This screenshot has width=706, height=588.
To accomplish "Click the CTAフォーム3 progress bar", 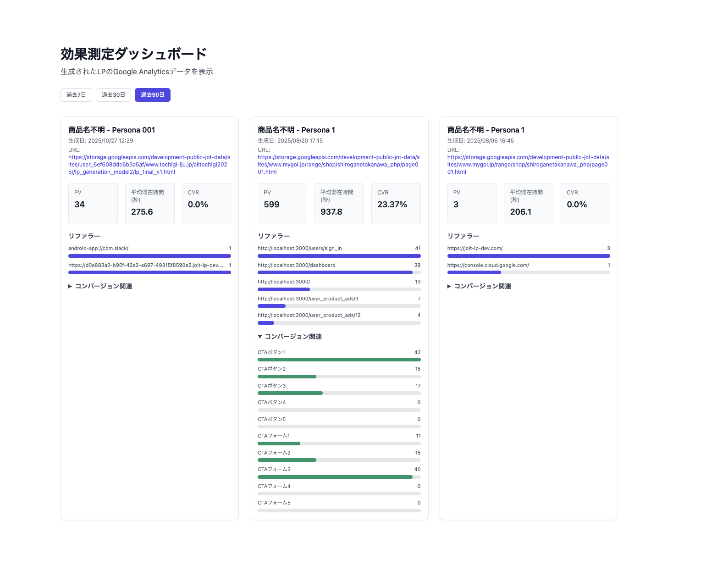I will coord(339,477).
